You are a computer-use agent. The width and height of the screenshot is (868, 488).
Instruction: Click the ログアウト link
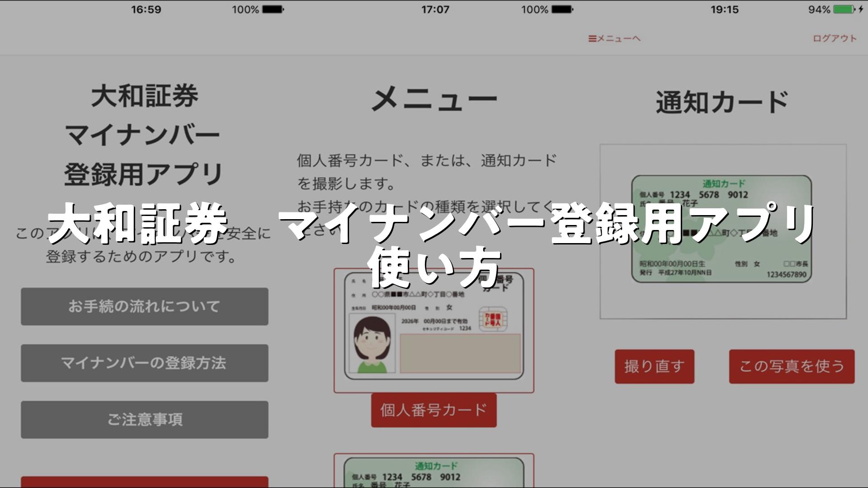coord(835,38)
